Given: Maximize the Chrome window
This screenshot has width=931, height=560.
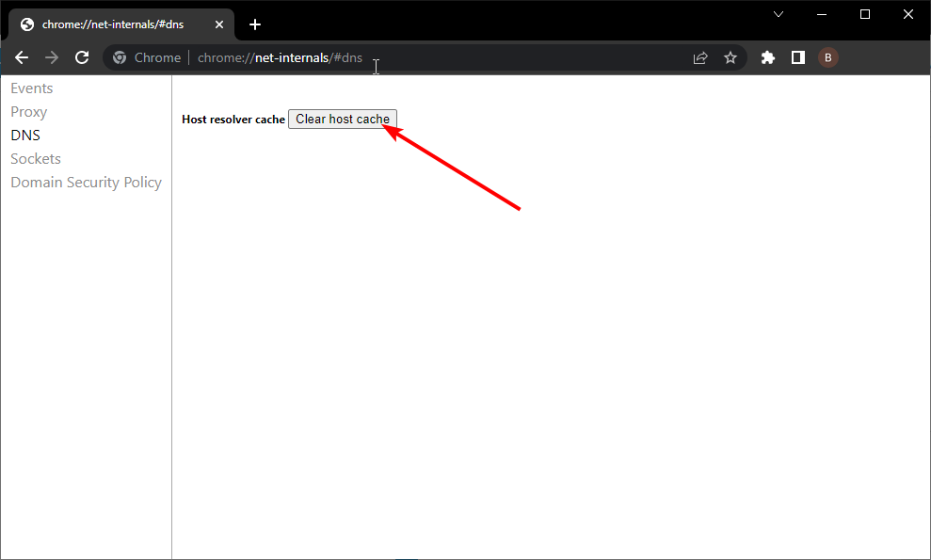Looking at the screenshot, I should 865,14.
